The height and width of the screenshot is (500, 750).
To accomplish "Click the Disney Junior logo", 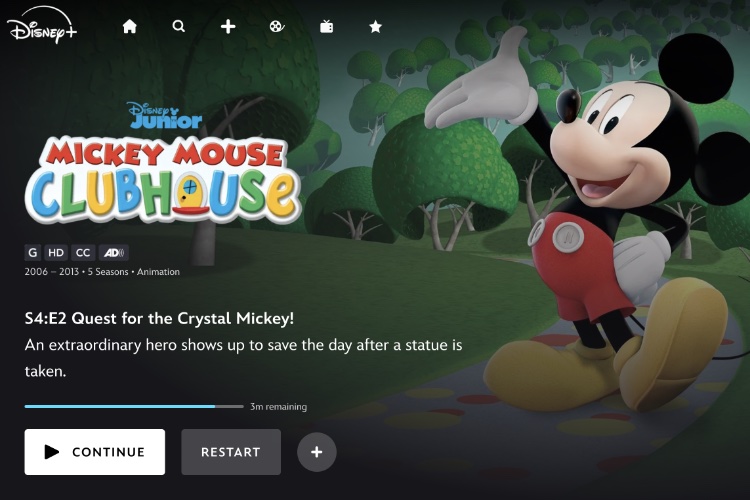I will 165,115.
